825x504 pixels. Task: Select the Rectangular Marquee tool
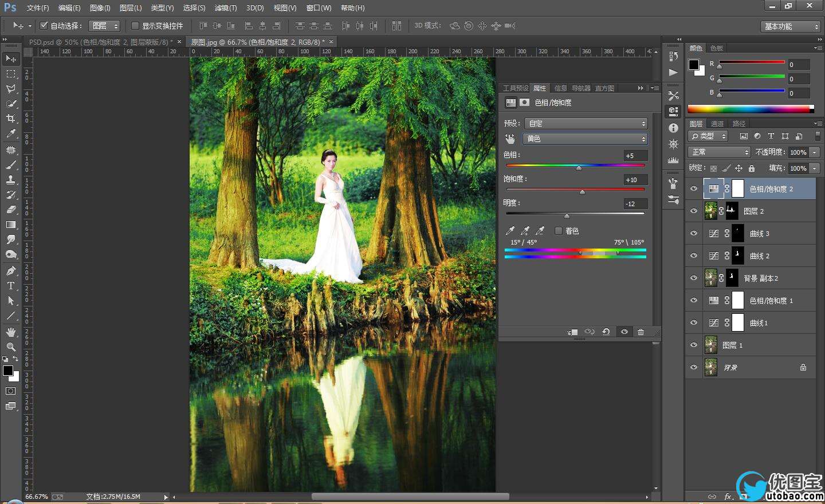coord(11,74)
